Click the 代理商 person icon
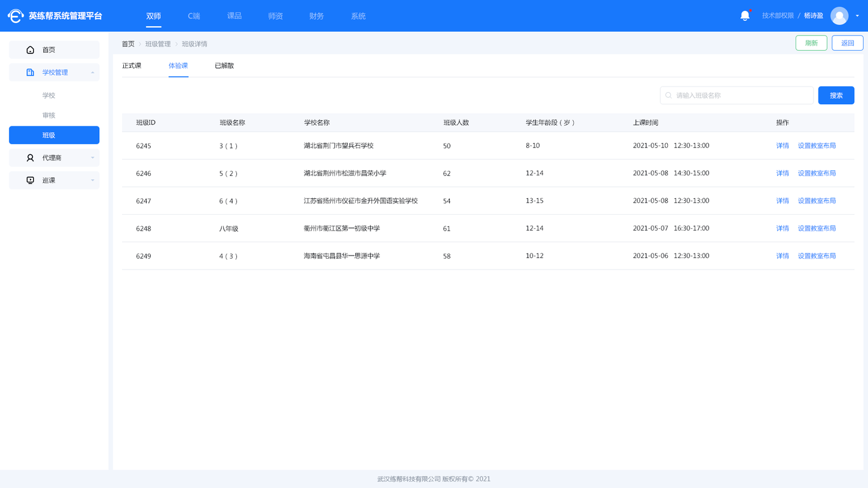This screenshot has width=868, height=488. (30, 158)
